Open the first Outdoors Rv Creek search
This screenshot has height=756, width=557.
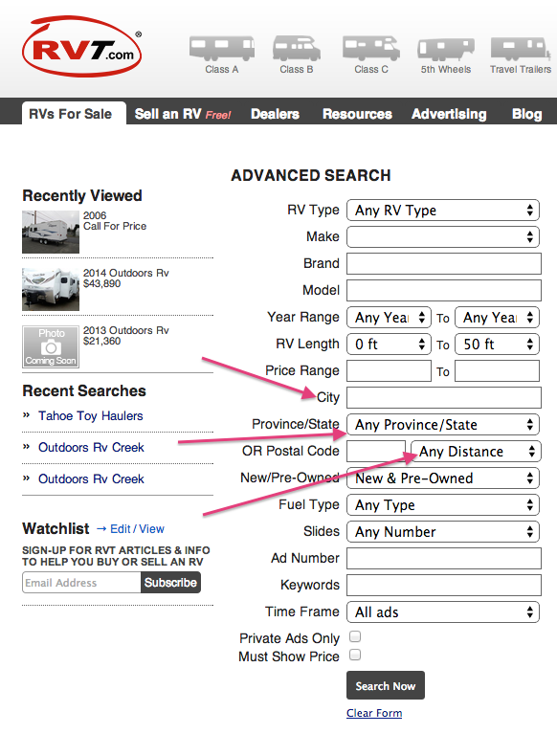click(x=91, y=448)
